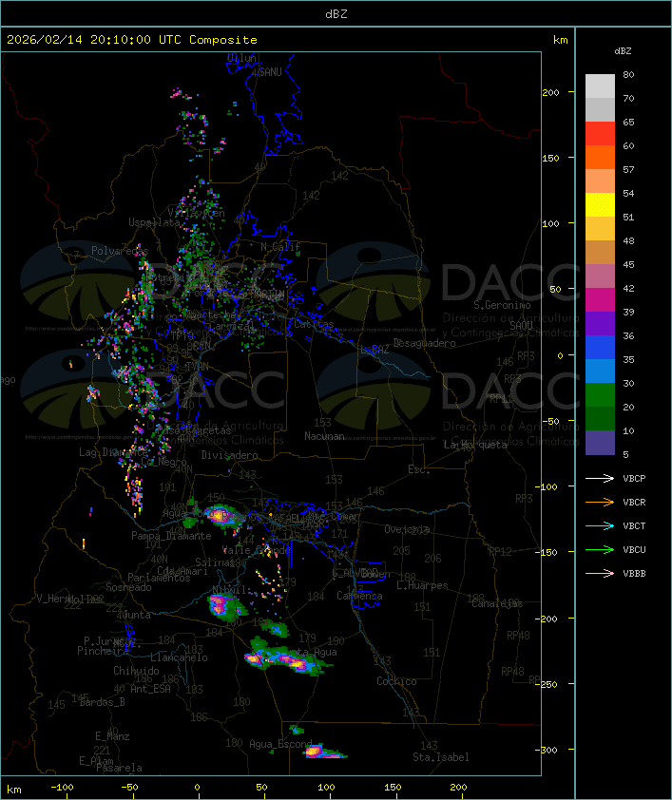
Task: Click the storm echo east of Agua_Escond
Action: click(x=324, y=752)
